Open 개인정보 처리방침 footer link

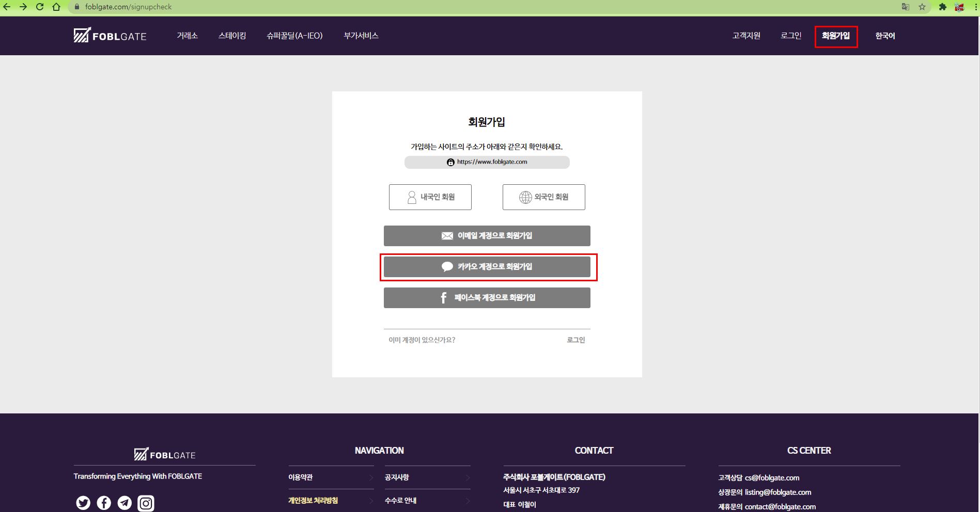[313, 501]
